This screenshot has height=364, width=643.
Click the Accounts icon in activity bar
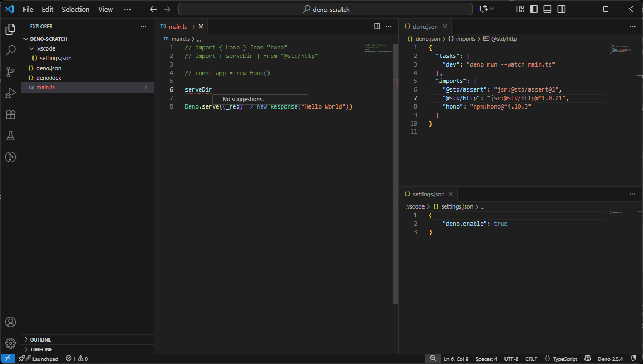(11, 322)
